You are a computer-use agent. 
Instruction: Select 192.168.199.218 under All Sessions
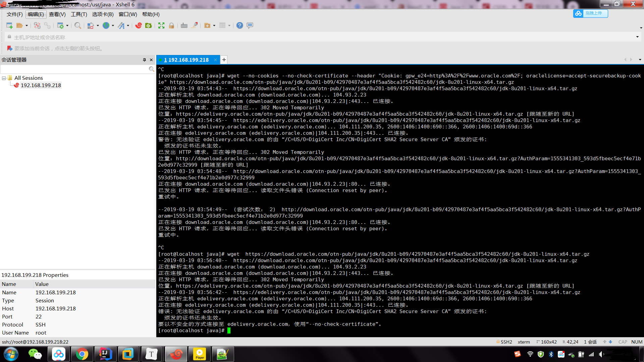click(41, 85)
